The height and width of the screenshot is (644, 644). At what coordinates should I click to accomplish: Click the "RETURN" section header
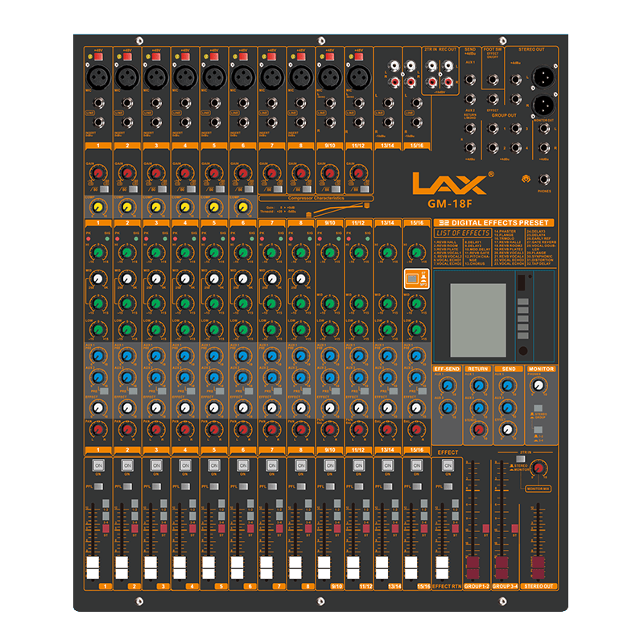(477, 369)
